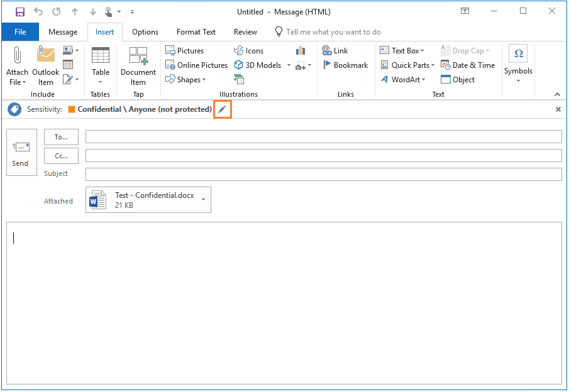The height and width of the screenshot is (392, 569).
Task: Close the Sensitivity bar
Action: coord(558,109)
